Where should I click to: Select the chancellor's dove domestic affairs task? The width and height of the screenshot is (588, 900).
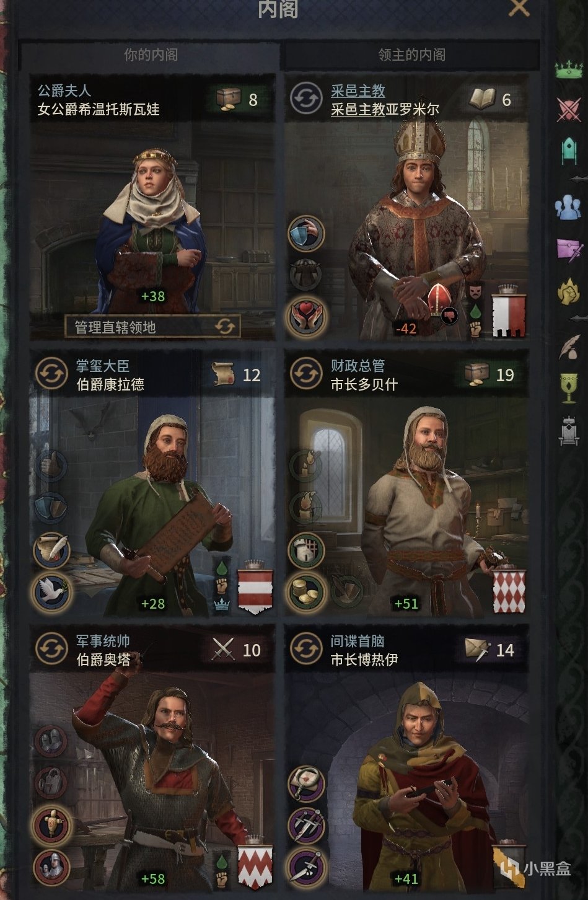52,591
